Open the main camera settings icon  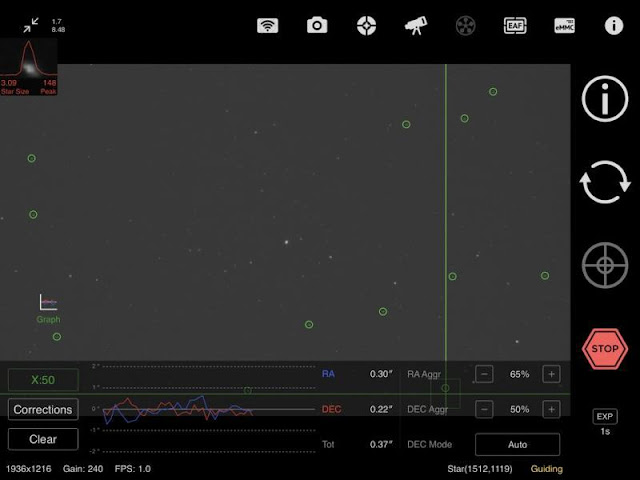click(x=317, y=26)
